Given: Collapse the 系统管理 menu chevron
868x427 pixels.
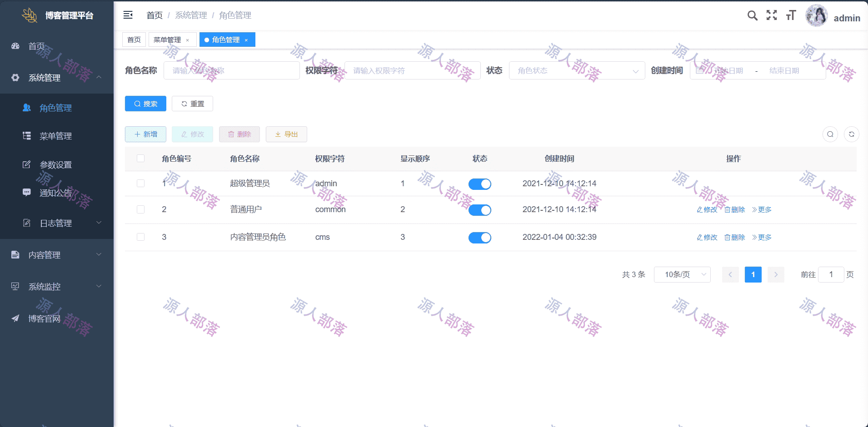Looking at the screenshot, I should point(99,77).
